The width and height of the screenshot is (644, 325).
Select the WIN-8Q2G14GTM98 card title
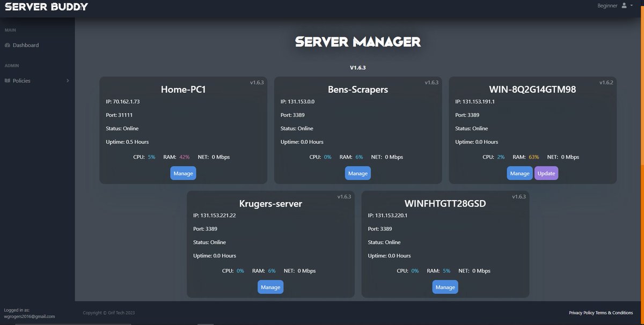coord(533,90)
